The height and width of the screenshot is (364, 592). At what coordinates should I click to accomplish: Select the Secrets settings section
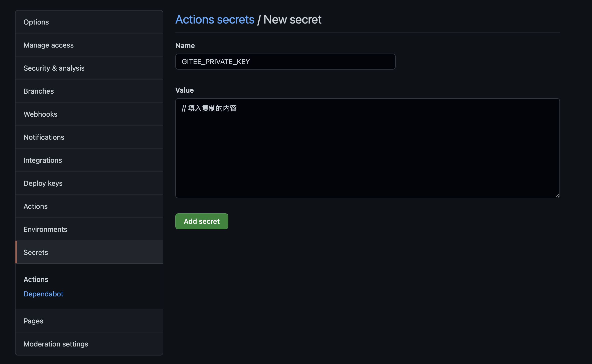click(36, 252)
